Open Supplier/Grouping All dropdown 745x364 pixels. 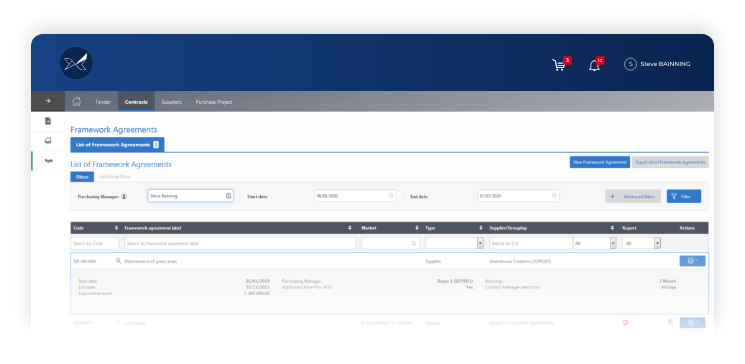595,243
